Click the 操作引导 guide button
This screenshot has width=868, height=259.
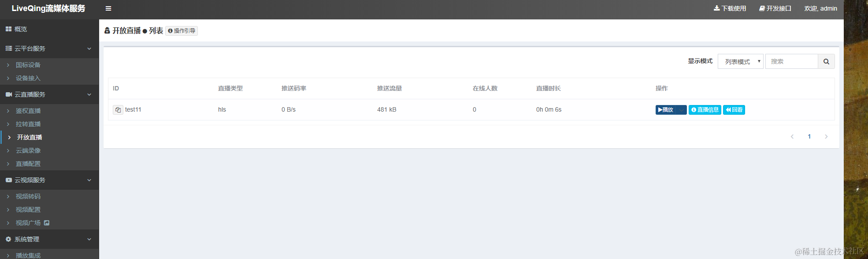pos(182,31)
